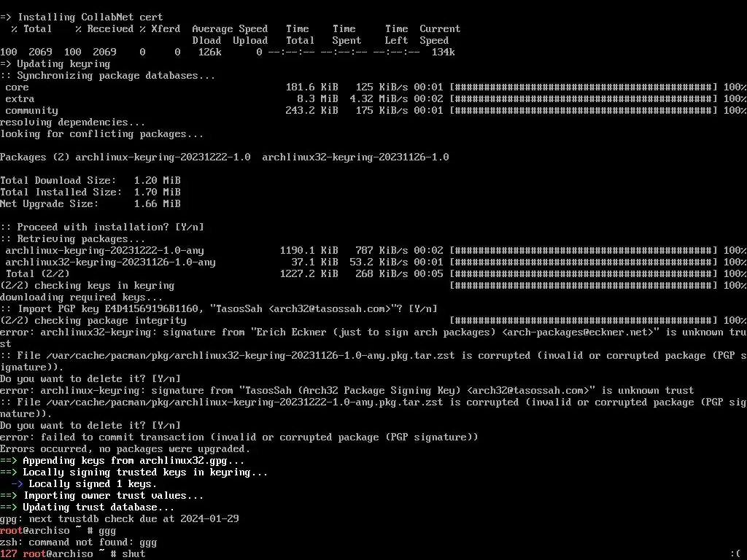
Task: Click the PGP key ID E4D41569196B1160
Action: (152, 309)
